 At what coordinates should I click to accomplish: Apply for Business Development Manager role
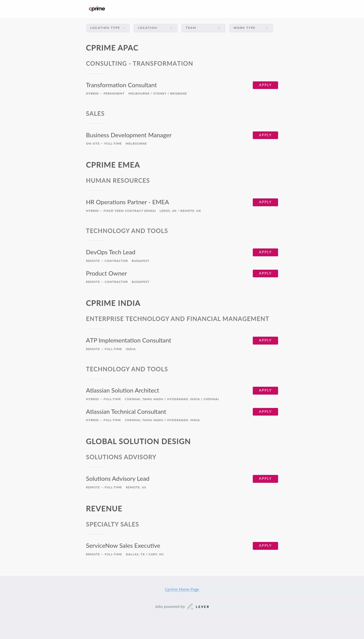[x=265, y=135]
